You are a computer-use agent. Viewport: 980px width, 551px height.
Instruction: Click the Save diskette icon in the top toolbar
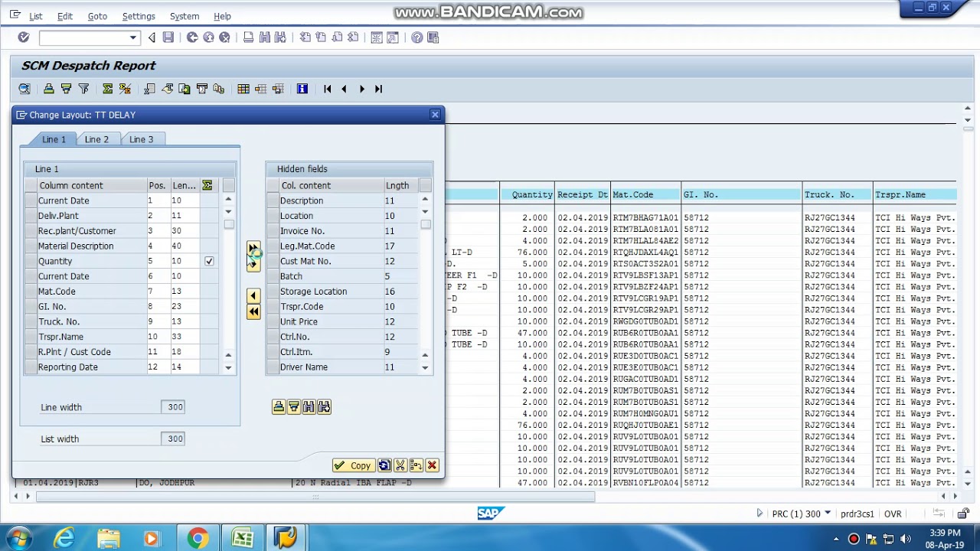[168, 37]
